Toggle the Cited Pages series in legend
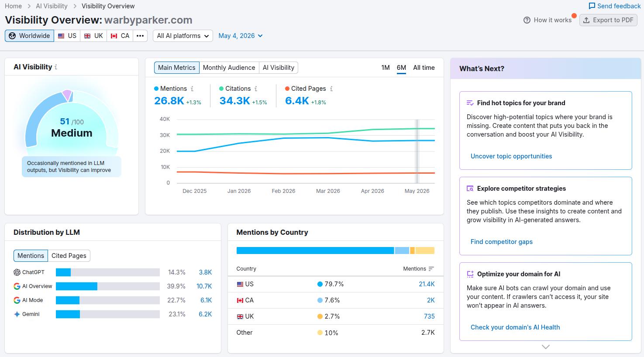 (x=306, y=89)
